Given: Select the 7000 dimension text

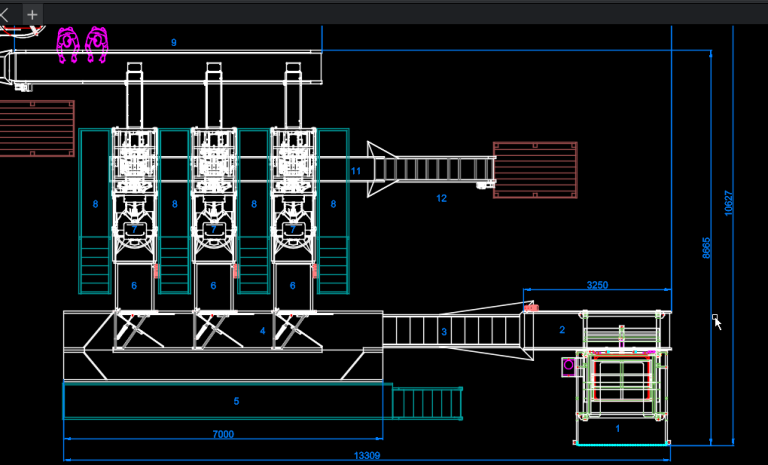Looking at the screenshot, I should (x=222, y=434).
